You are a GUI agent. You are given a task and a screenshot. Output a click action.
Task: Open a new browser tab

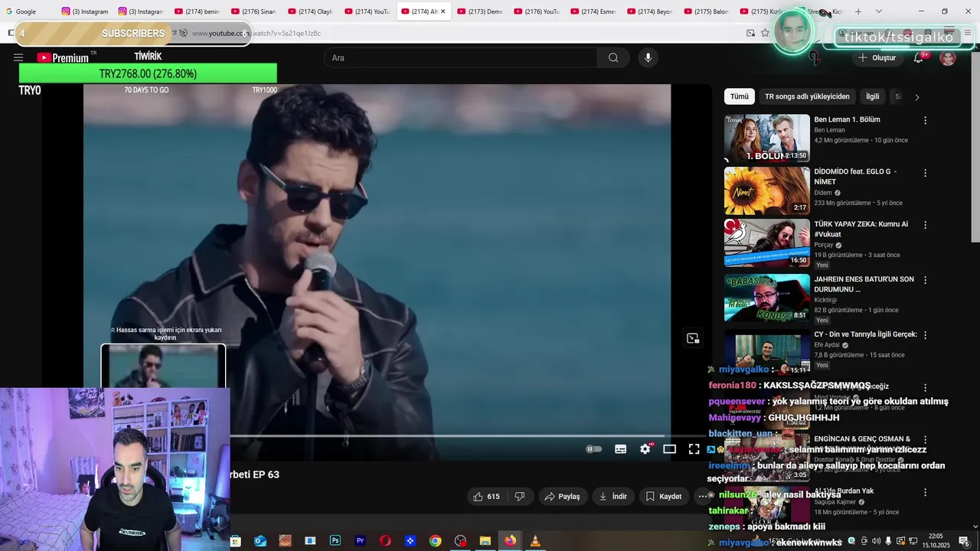coord(857,11)
